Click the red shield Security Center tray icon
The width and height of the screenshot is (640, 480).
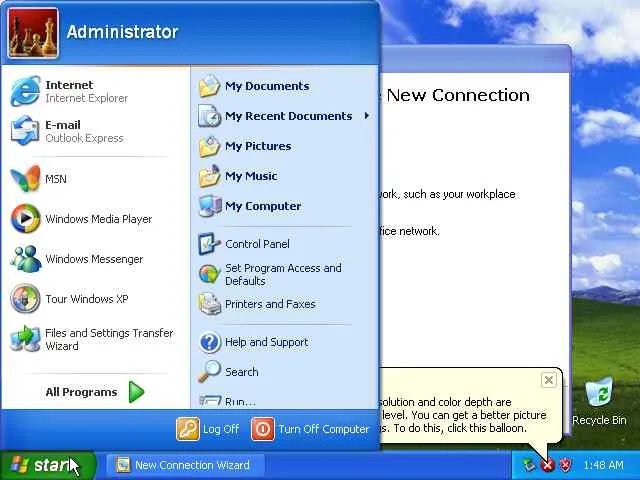(565, 464)
